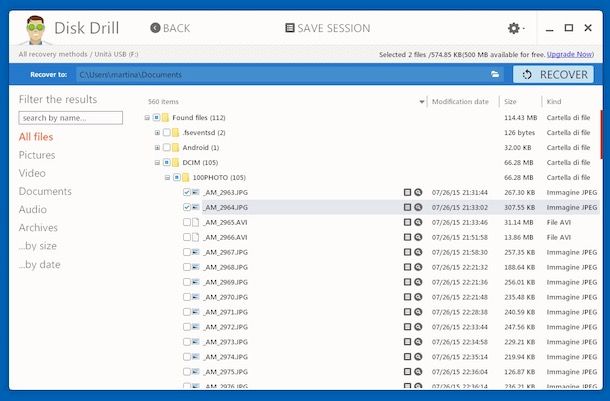The width and height of the screenshot is (610, 401).
Task: Sort by the Kind column header
Action: pos(554,102)
